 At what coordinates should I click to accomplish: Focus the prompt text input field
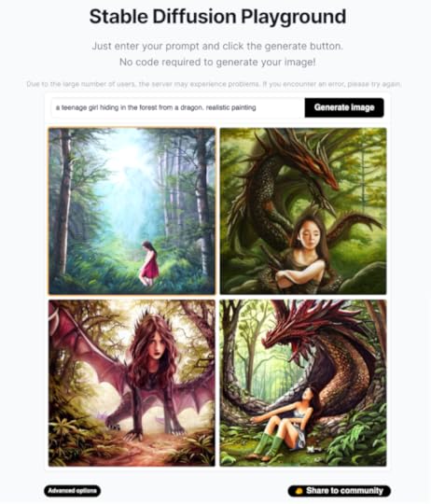coord(177,107)
